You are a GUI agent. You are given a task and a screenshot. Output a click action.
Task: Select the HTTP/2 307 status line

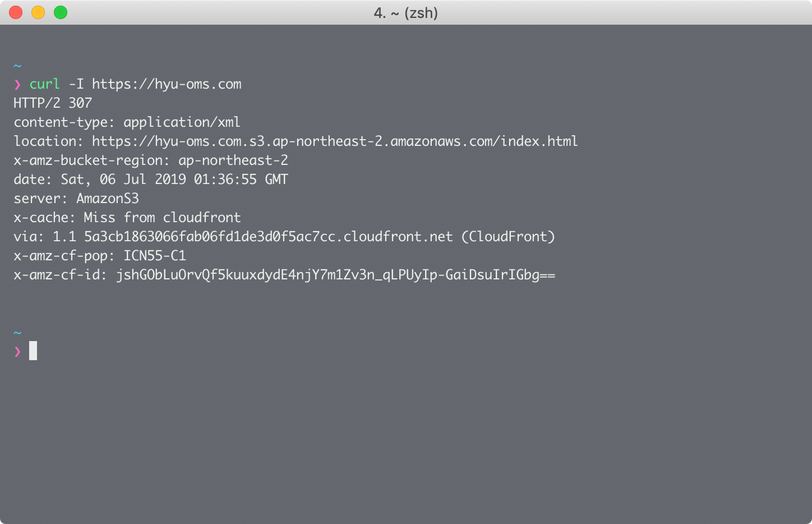click(x=52, y=103)
